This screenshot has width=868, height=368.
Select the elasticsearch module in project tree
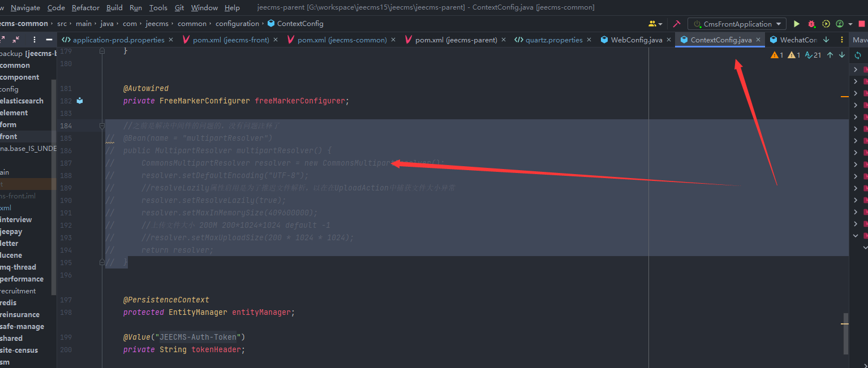click(x=22, y=101)
